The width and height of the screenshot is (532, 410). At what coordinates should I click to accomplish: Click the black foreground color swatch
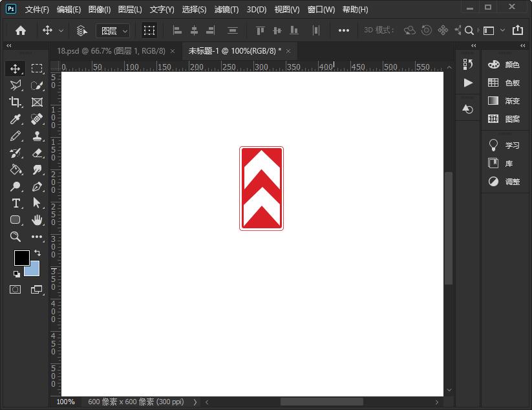point(21,257)
